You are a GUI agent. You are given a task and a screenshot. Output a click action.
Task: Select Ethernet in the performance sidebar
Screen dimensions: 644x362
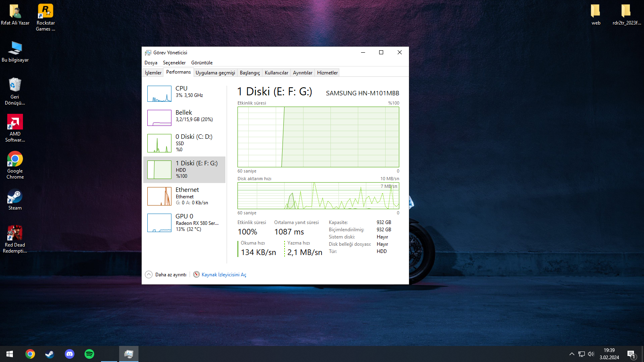[184, 196]
